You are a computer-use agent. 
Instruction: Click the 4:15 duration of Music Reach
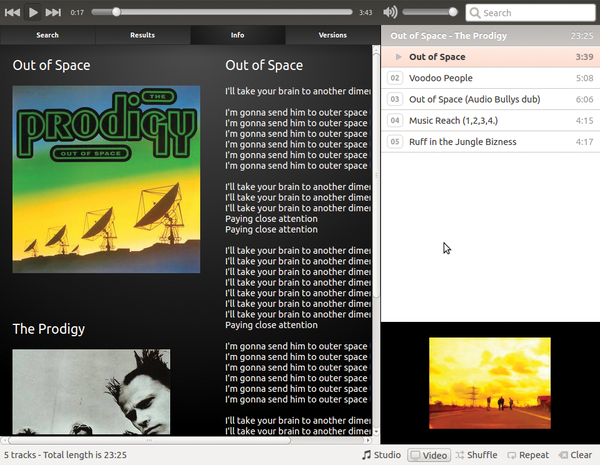click(584, 121)
